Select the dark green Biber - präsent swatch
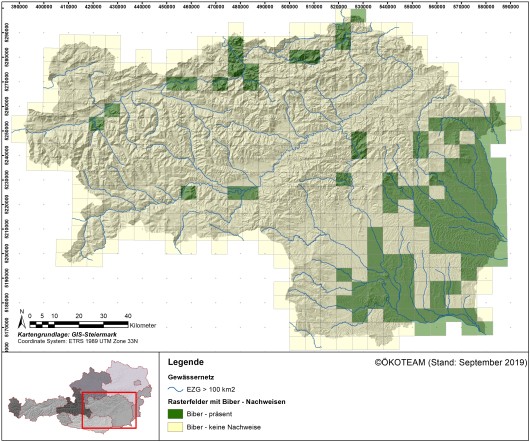Viewport: 530px width, 442px height. click(x=175, y=414)
